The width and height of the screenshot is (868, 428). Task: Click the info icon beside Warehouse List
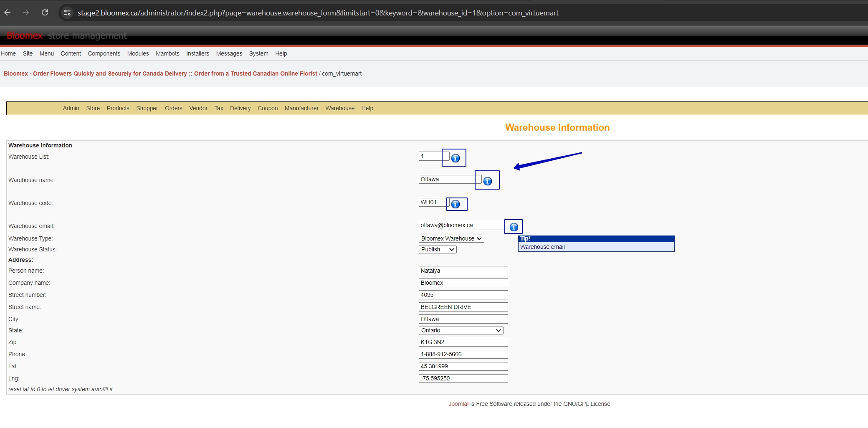pos(456,158)
